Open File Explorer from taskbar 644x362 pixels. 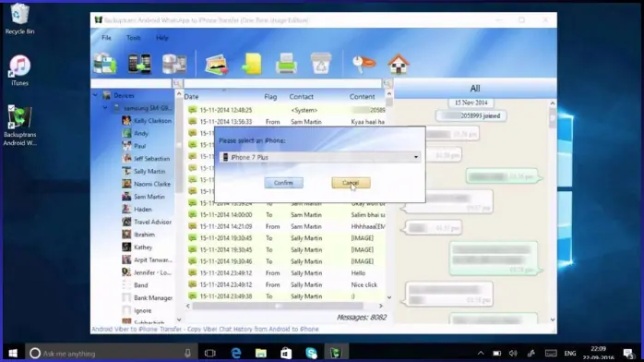tap(261, 354)
